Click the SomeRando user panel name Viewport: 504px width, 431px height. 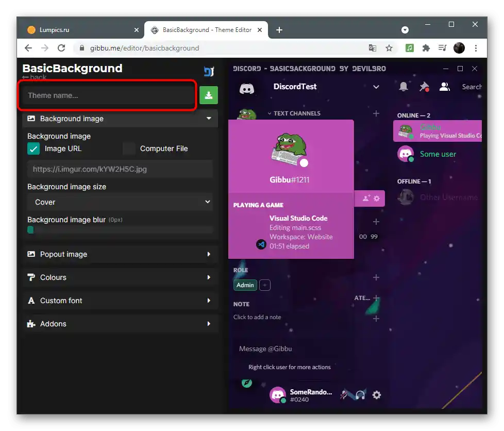coord(311,392)
